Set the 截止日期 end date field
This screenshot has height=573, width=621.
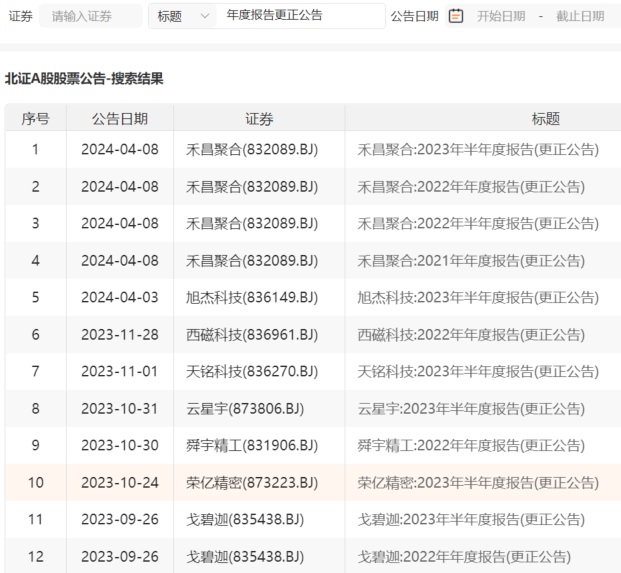click(x=580, y=16)
